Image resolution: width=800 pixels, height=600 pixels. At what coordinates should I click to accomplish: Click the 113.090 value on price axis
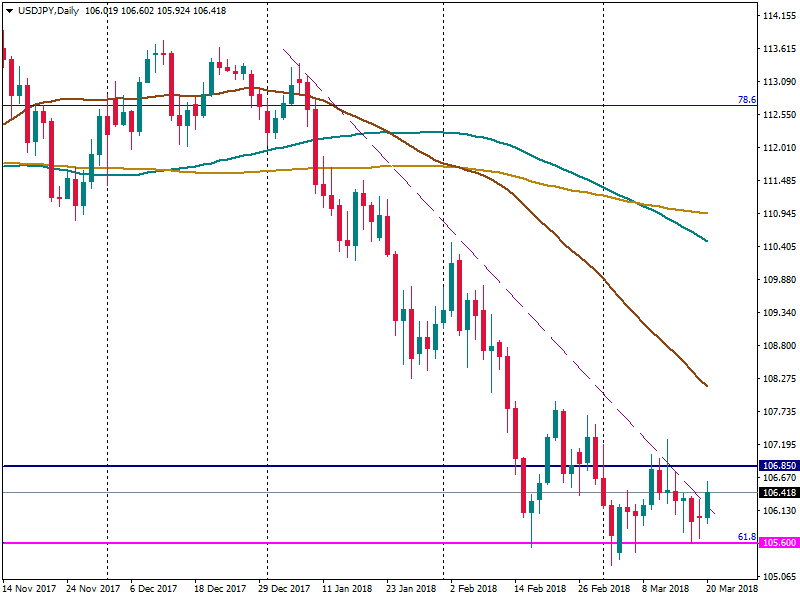tap(777, 82)
